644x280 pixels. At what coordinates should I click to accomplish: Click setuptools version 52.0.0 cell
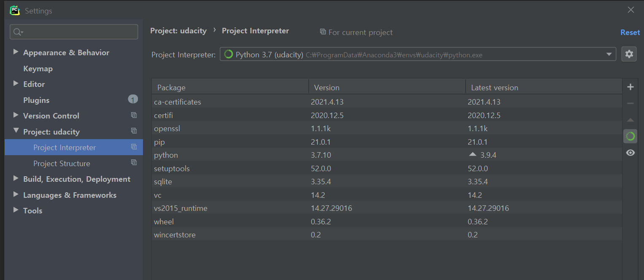pos(321,169)
